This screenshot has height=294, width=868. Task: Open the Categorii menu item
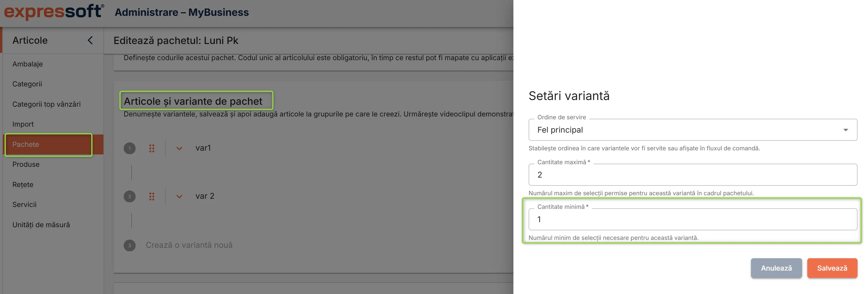27,84
